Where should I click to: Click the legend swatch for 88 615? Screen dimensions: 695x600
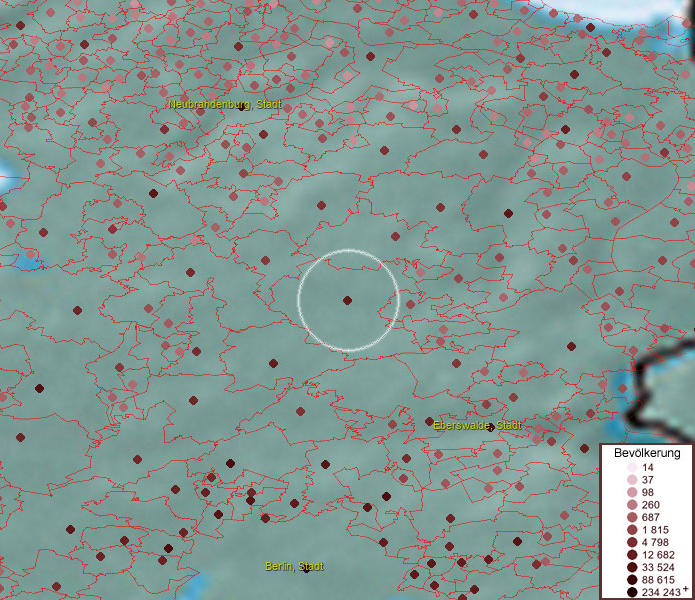632,580
